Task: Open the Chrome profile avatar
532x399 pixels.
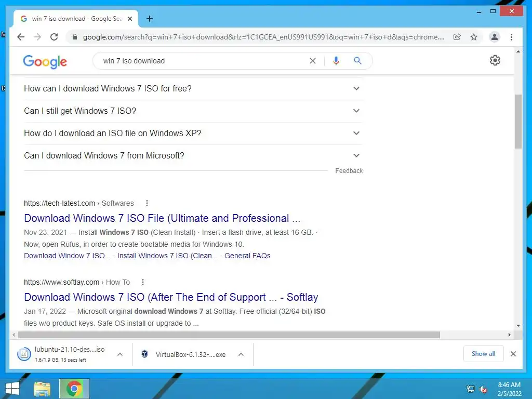Action: 495,37
